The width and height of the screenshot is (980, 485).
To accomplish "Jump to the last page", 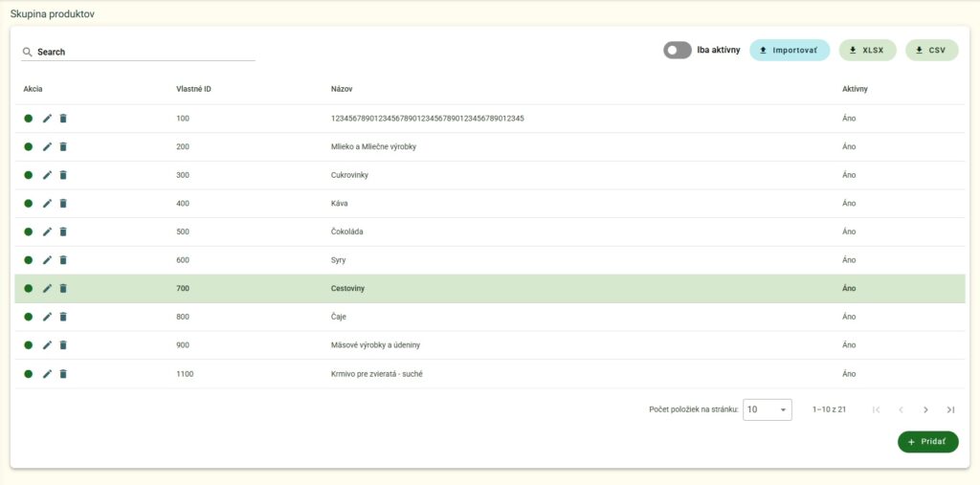I will pos(950,409).
